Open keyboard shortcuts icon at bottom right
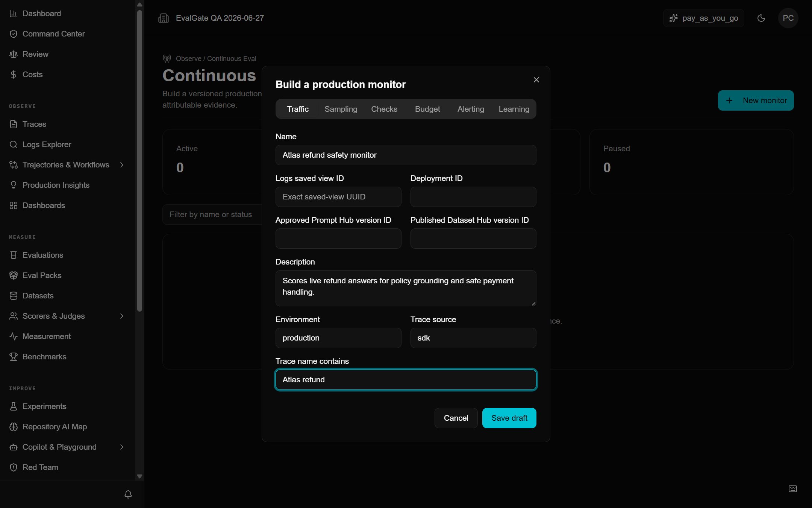Viewport: 812px width, 508px height. [x=793, y=489]
